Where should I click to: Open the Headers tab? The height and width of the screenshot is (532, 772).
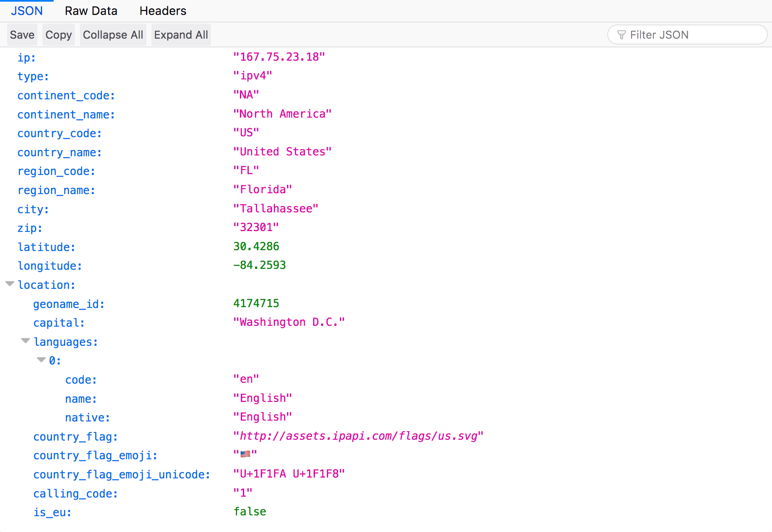pos(163,11)
